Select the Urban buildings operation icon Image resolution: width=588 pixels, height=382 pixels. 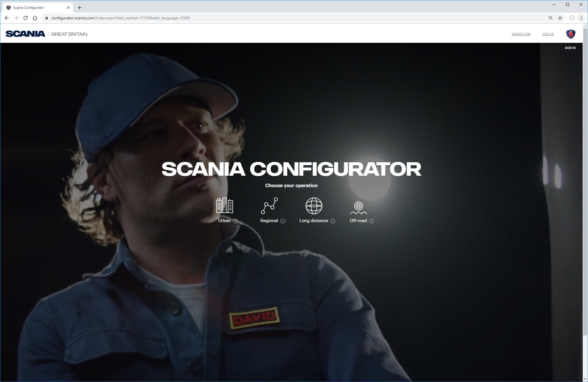click(224, 205)
